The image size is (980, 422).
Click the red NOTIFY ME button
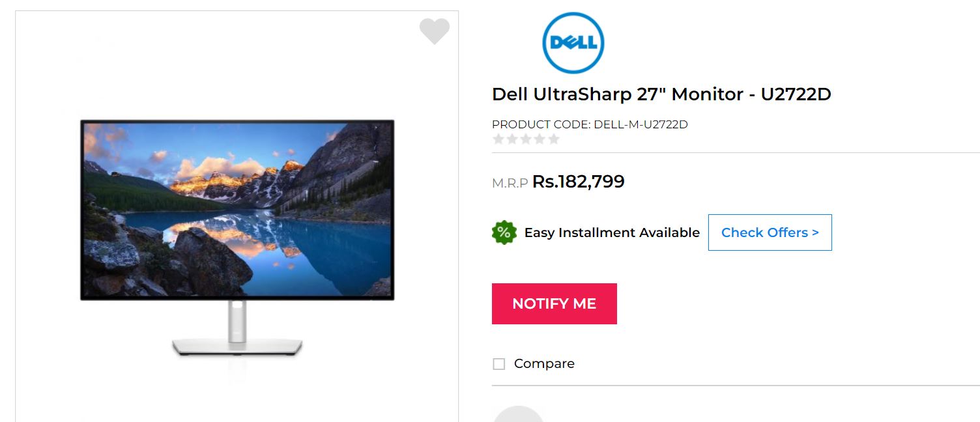tap(555, 303)
